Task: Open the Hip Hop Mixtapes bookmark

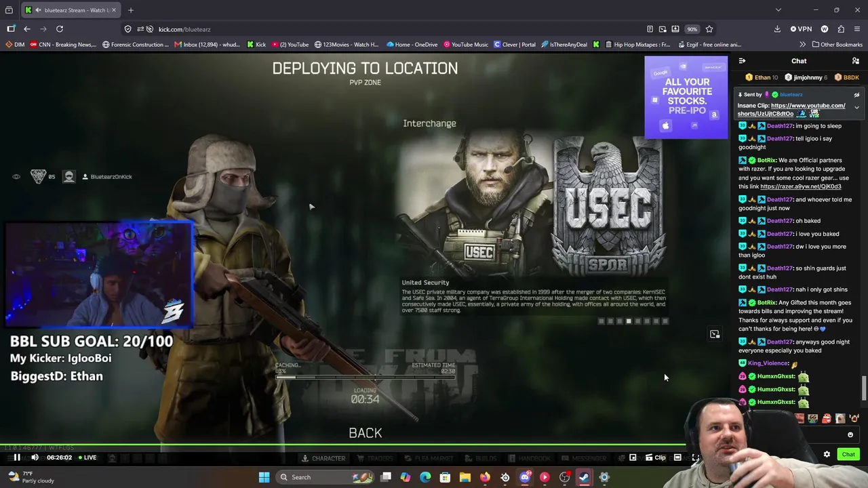Action: tap(636, 45)
